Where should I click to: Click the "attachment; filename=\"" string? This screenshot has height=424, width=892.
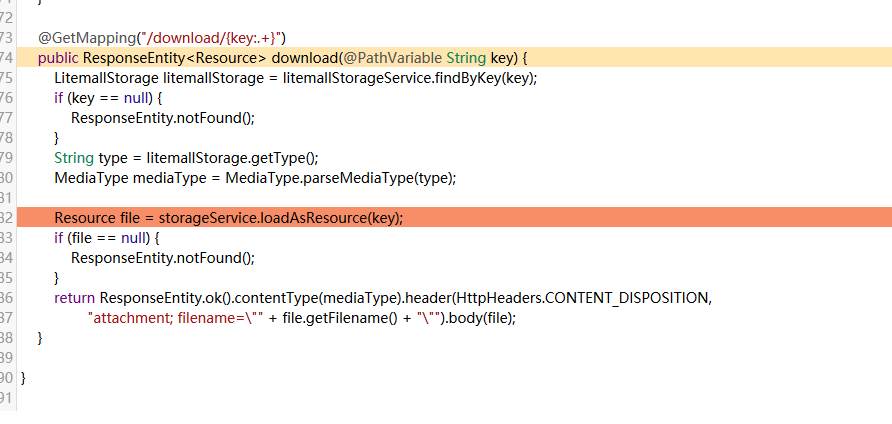click(x=176, y=318)
